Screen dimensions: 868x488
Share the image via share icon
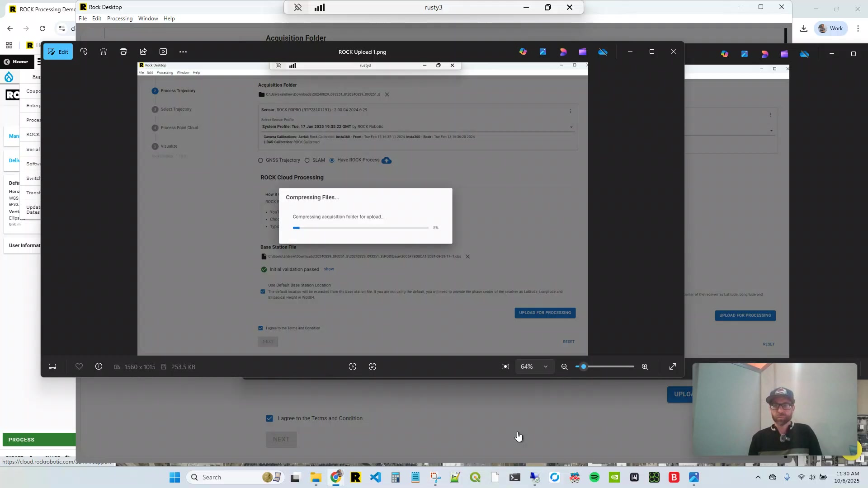pyautogui.click(x=143, y=52)
